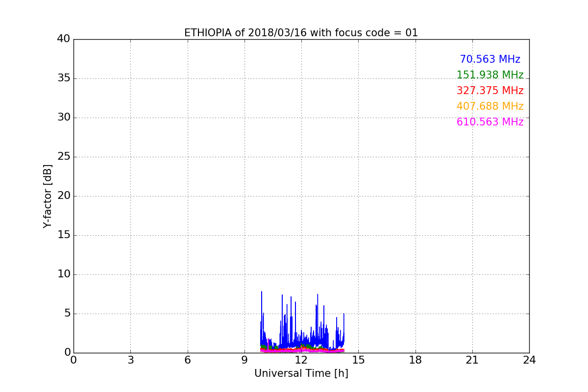Click the plot title mentioning ETHIOPIA 2018/03/16
This screenshot has height=392, width=588.
301,33
